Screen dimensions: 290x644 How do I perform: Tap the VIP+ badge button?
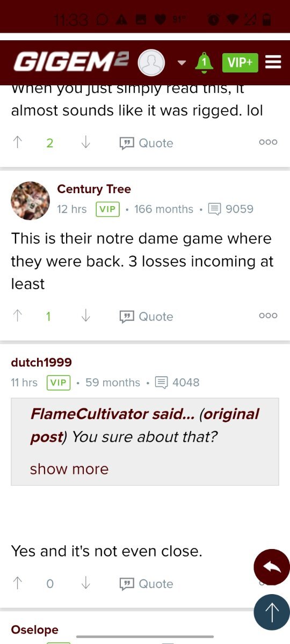click(x=240, y=62)
